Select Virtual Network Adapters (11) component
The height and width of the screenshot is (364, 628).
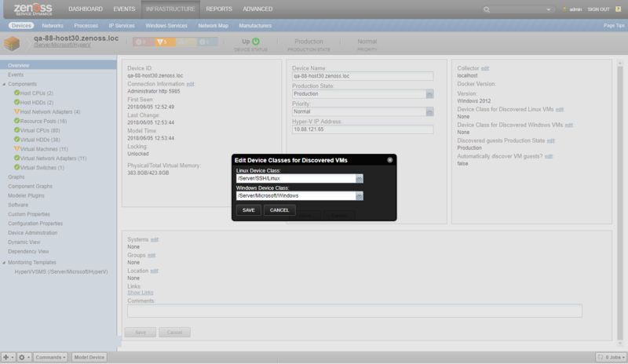click(x=53, y=158)
